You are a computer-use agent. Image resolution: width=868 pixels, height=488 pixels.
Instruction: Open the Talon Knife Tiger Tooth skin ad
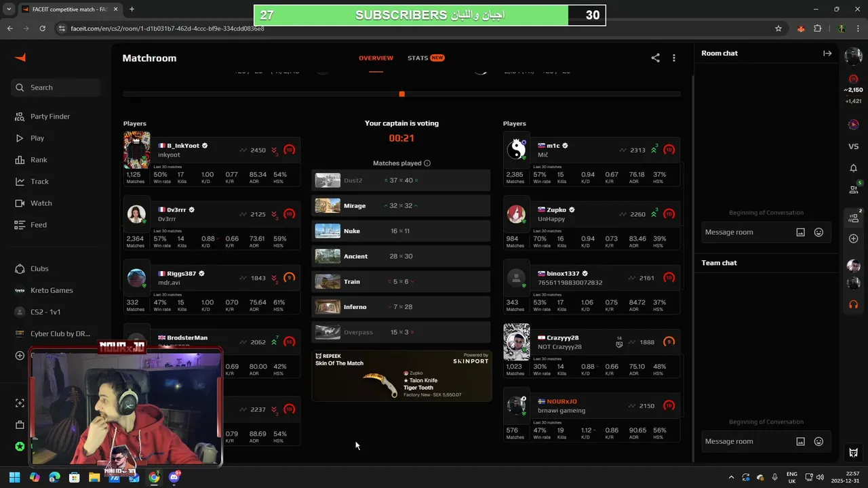pos(401,376)
